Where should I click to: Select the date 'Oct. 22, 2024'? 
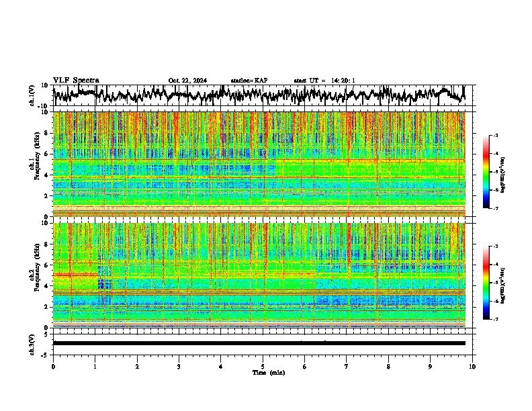click(x=187, y=81)
